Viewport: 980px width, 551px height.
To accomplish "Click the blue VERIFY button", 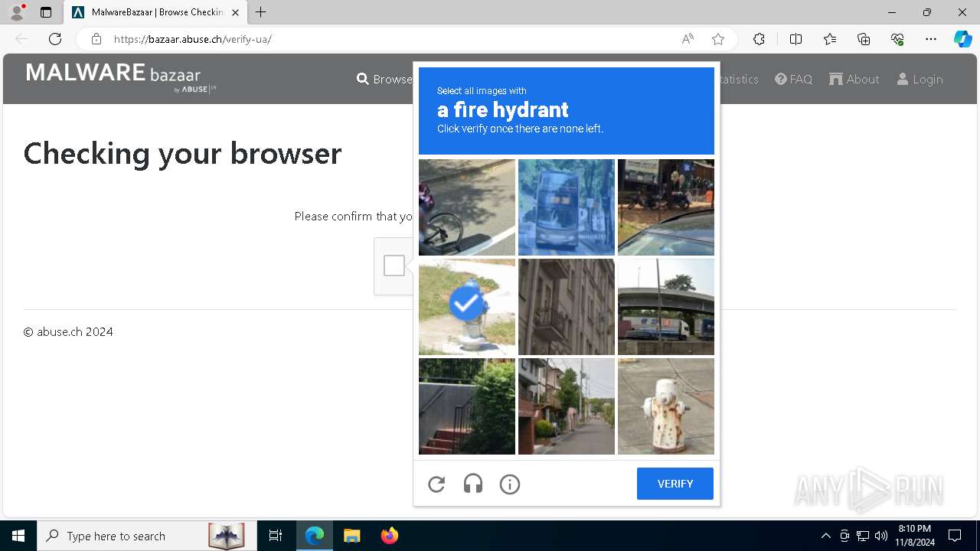I will [675, 484].
